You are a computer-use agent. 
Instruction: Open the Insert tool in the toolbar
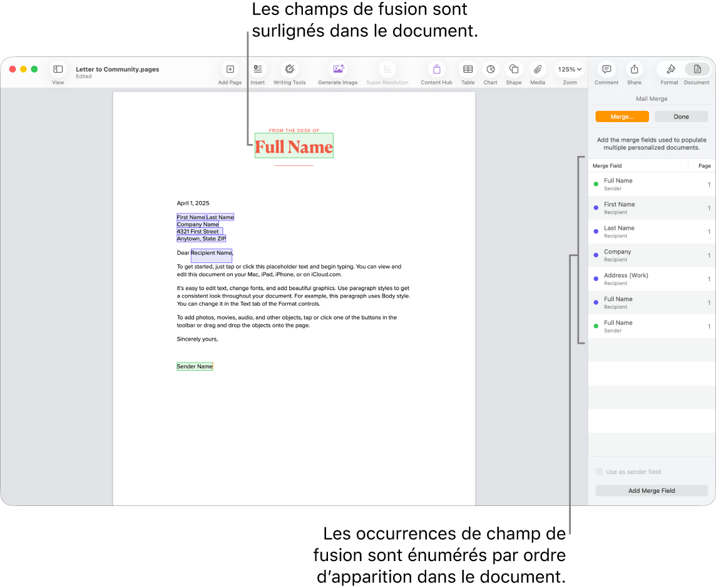click(257, 69)
